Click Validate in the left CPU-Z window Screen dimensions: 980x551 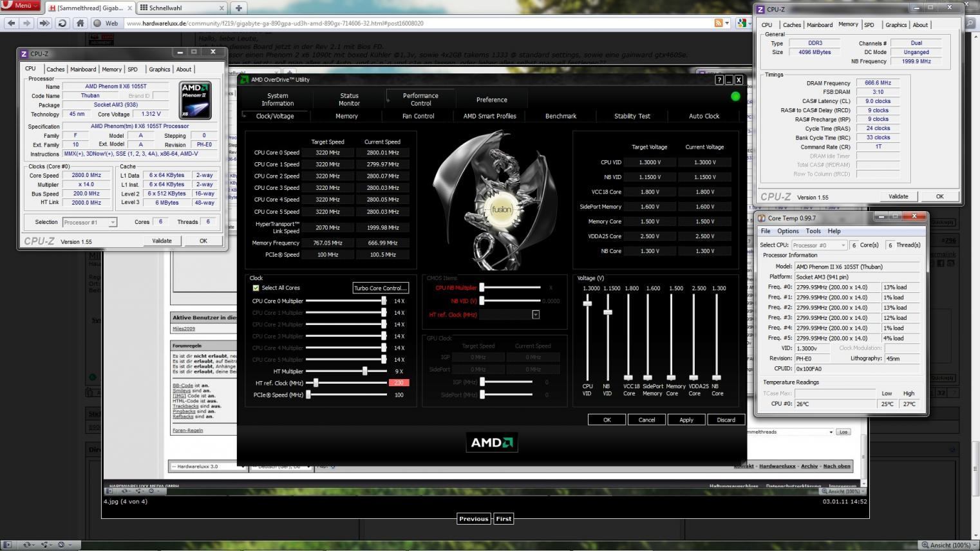pyautogui.click(x=162, y=241)
